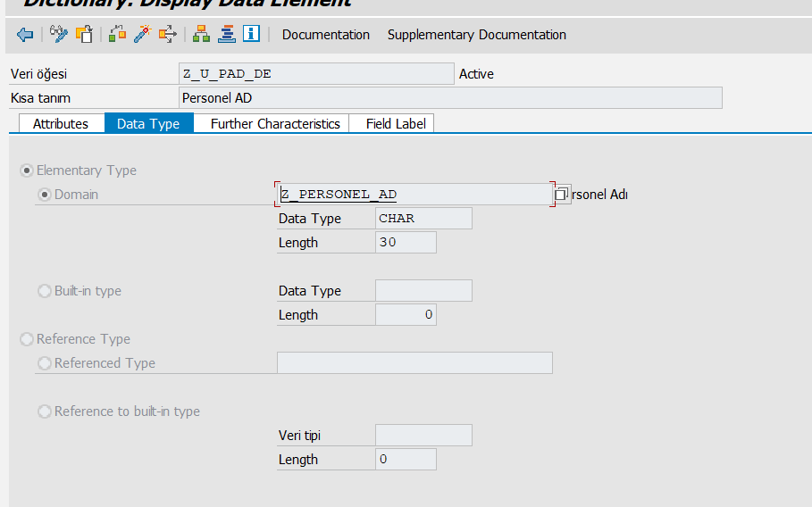Click the Documentation button
This screenshot has height=507, width=812.
(x=326, y=35)
